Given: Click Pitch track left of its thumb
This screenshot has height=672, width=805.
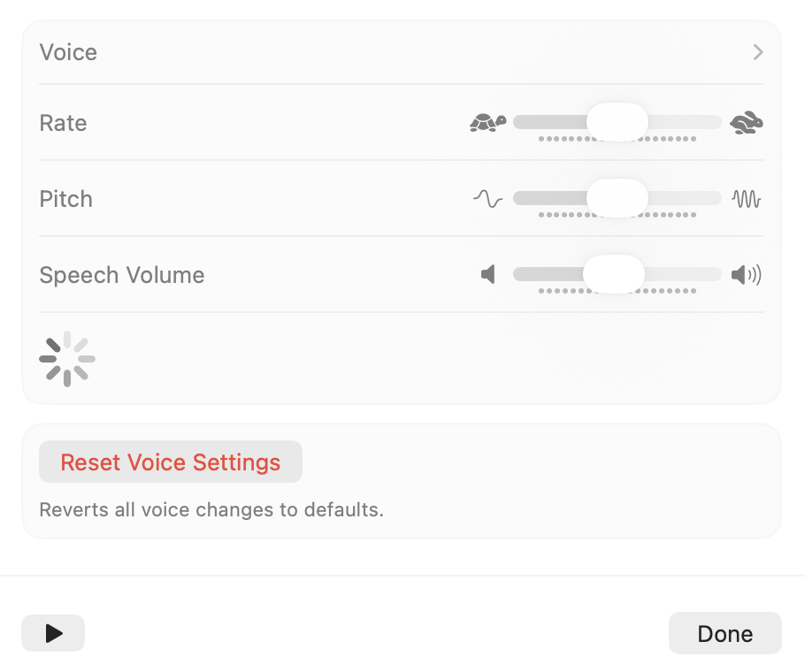Looking at the screenshot, I should coord(549,198).
